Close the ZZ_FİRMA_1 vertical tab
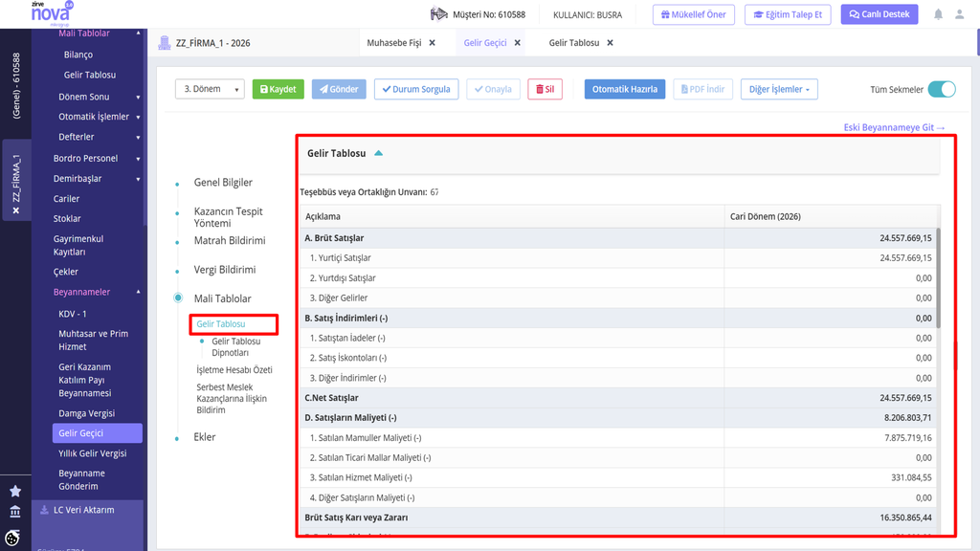Screen dimensions: 980x551 (16, 210)
